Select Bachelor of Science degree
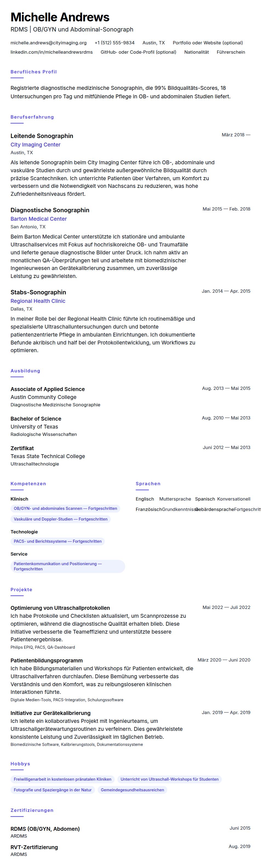Image resolution: width=261 pixels, height=868 pixels. [36, 418]
